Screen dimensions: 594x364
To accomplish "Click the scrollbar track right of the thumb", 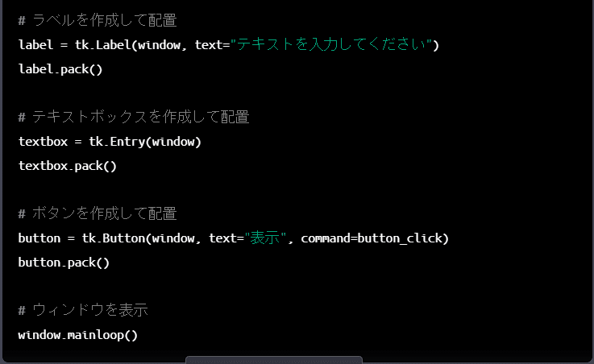I will [x=476, y=360].
